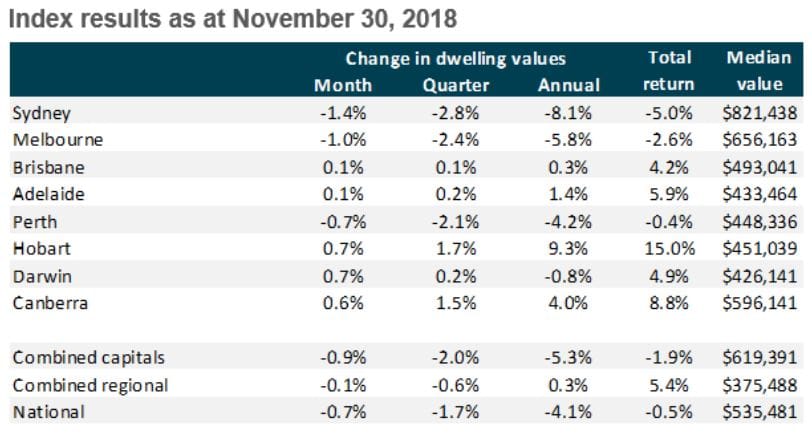
Task: Select the 'Hobart' row label
Action: [36, 247]
